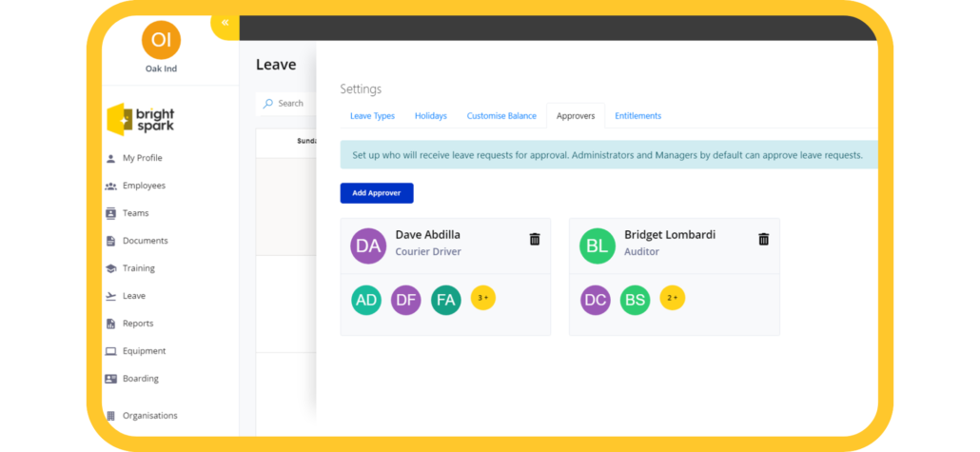Click the Dave Abdilla name
The width and height of the screenshot is (980, 452).
(427, 235)
